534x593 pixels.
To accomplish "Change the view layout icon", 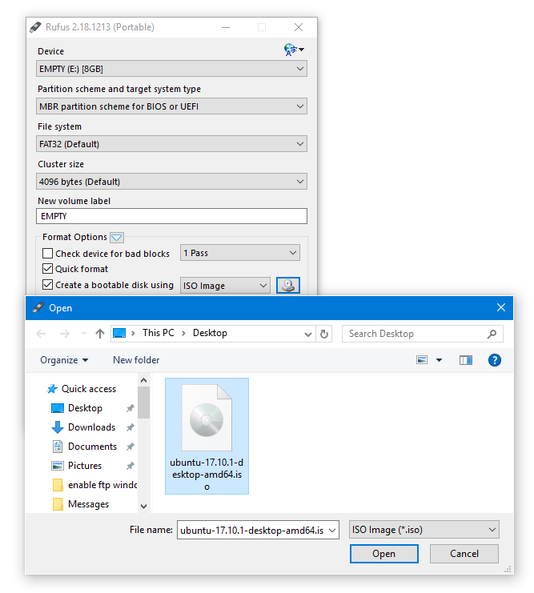I will [422, 360].
